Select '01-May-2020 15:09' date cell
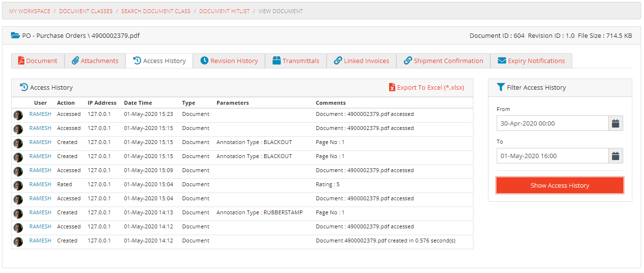Image resolution: width=644 pixels, height=273 pixels. click(x=148, y=170)
